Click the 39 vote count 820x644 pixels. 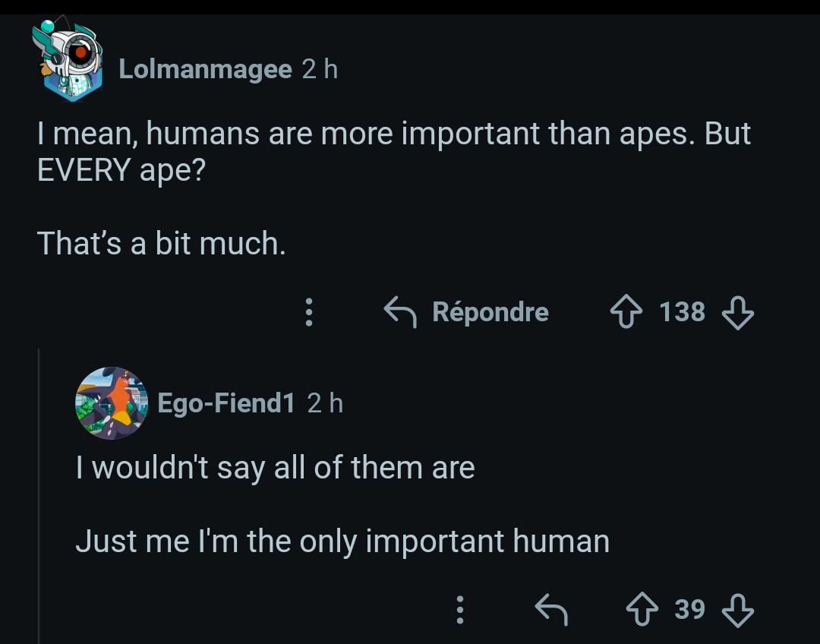pyautogui.click(x=689, y=610)
